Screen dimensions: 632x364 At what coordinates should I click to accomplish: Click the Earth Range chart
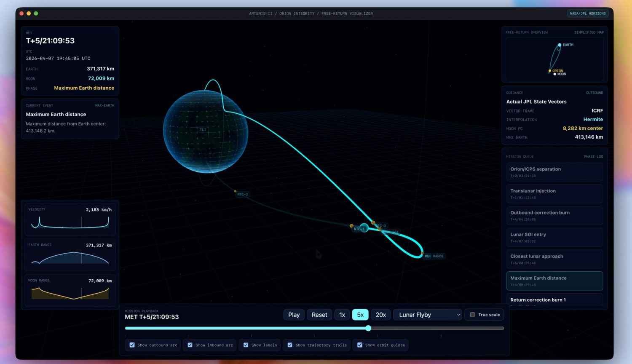point(70,258)
